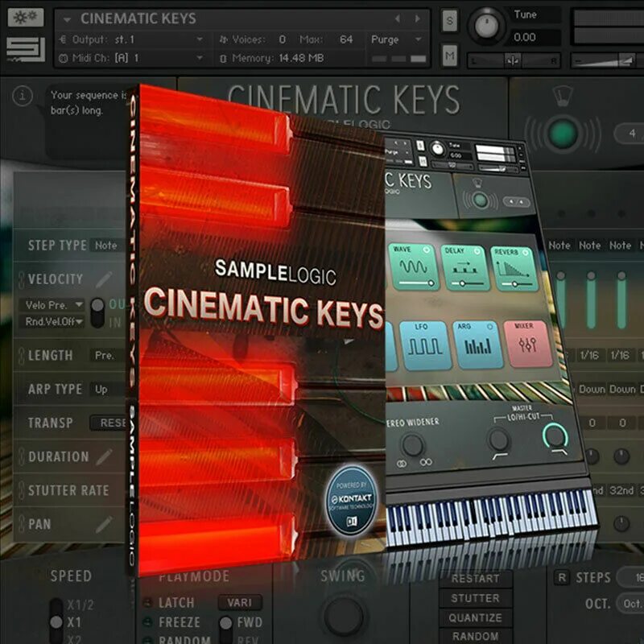Image resolution: width=644 pixels, height=644 pixels.
Task: Open the LFO tile
Action: click(x=424, y=345)
